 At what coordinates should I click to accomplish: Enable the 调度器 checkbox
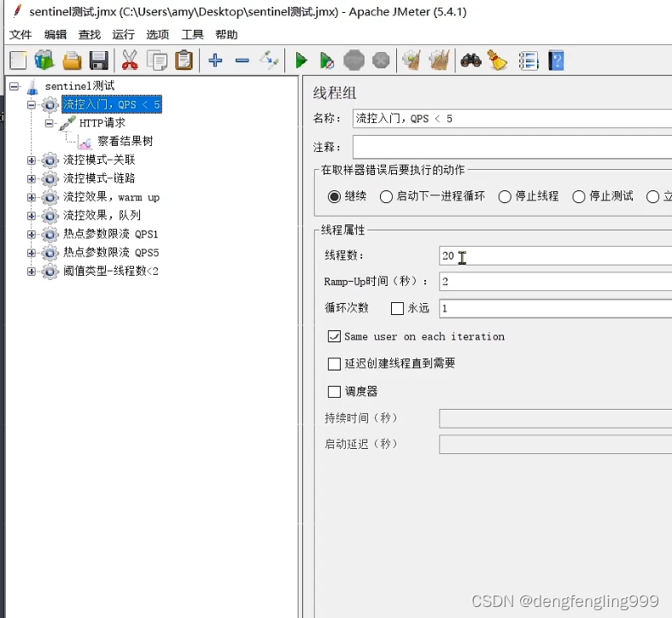pyautogui.click(x=334, y=391)
